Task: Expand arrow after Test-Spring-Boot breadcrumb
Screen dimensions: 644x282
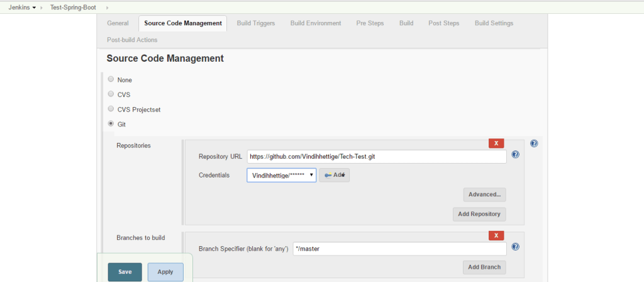Action: click(108, 8)
